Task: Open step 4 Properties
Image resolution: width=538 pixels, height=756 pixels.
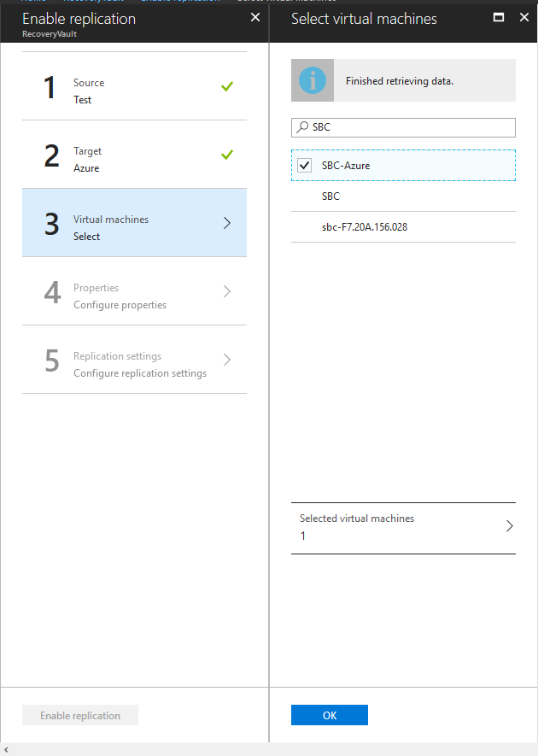Action: tap(134, 290)
